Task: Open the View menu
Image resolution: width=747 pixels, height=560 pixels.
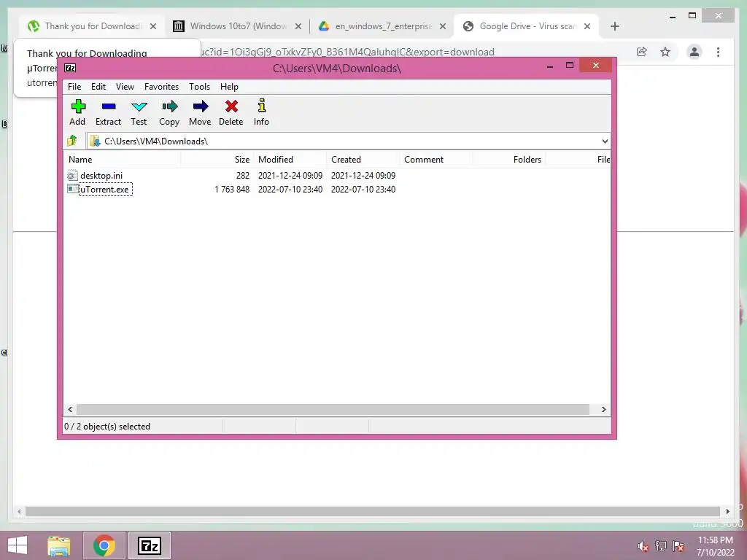Action: 125,87
